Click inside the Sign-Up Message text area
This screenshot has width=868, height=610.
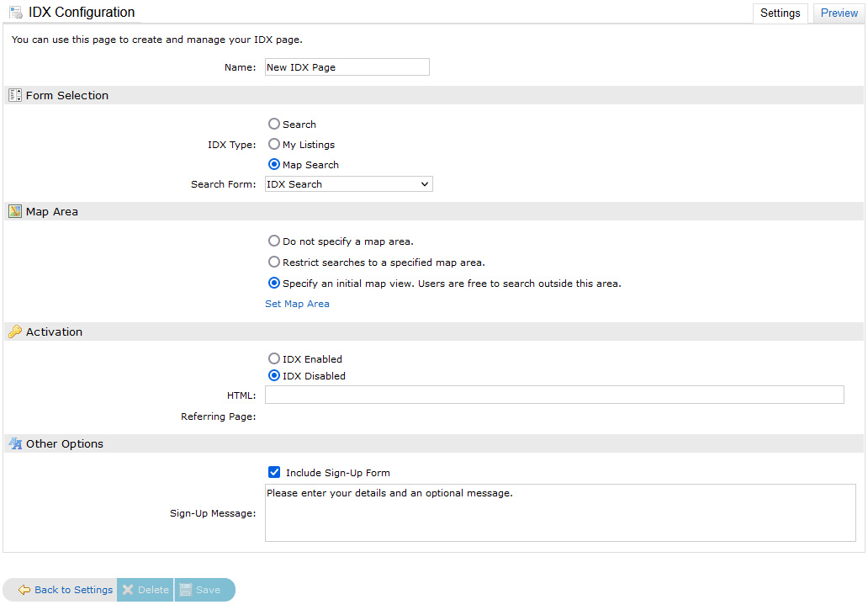click(559, 513)
